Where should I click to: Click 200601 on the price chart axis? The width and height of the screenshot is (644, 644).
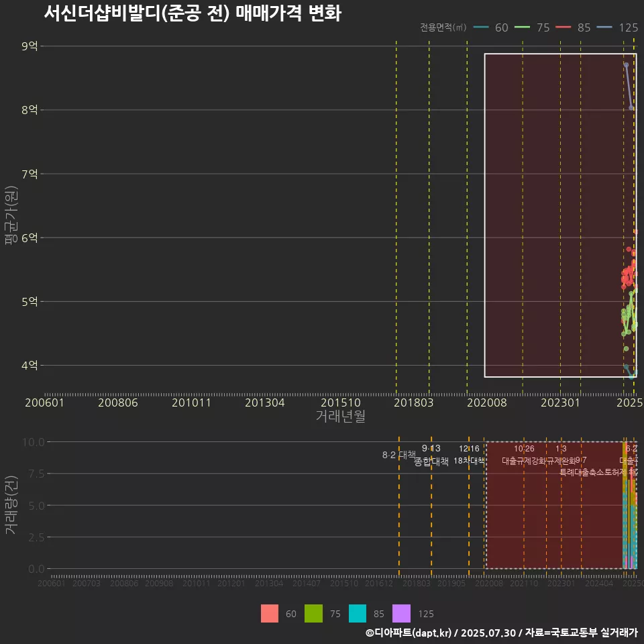(x=45, y=402)
